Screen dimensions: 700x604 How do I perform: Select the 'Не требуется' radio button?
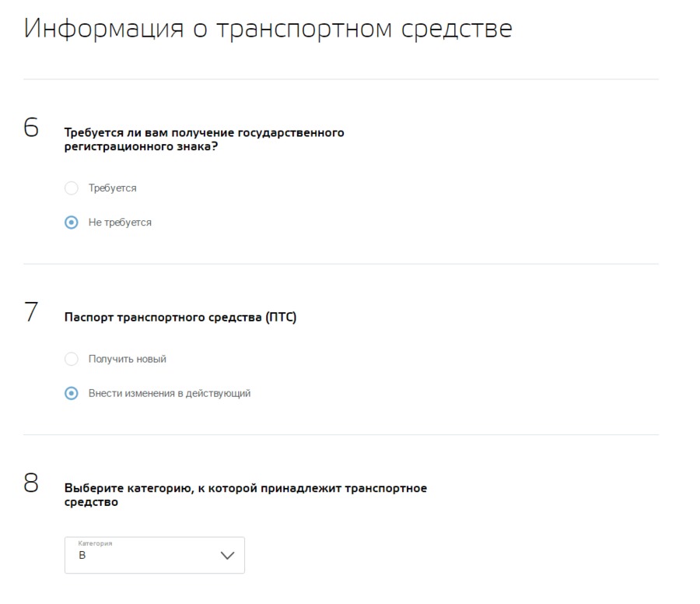coord(72,223)
